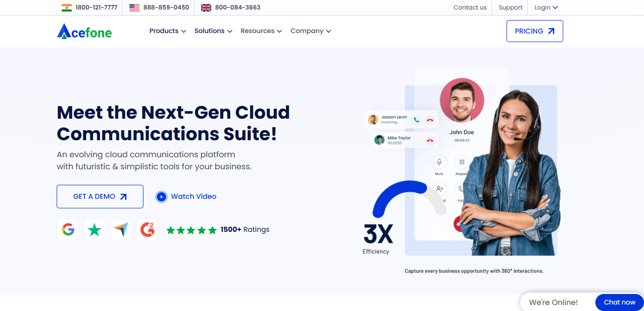Click the PRICING button

(535, 31)
